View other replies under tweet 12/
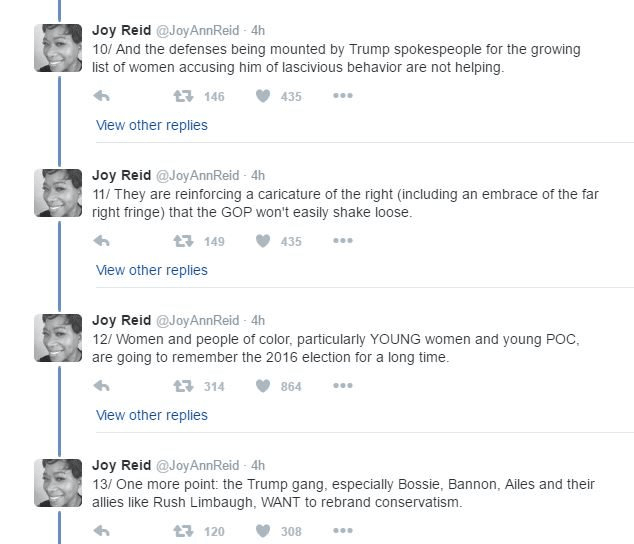Image resolution: width=634 pixels, height=544 pixels. click(x=152, y=415)
